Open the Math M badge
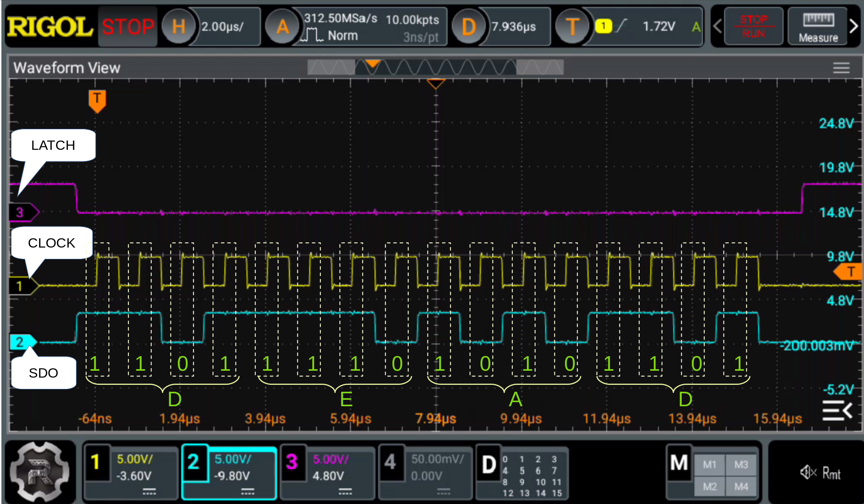The height and width of the screenshot is (504, 864). pyautogui.click(x=679, y=463)
